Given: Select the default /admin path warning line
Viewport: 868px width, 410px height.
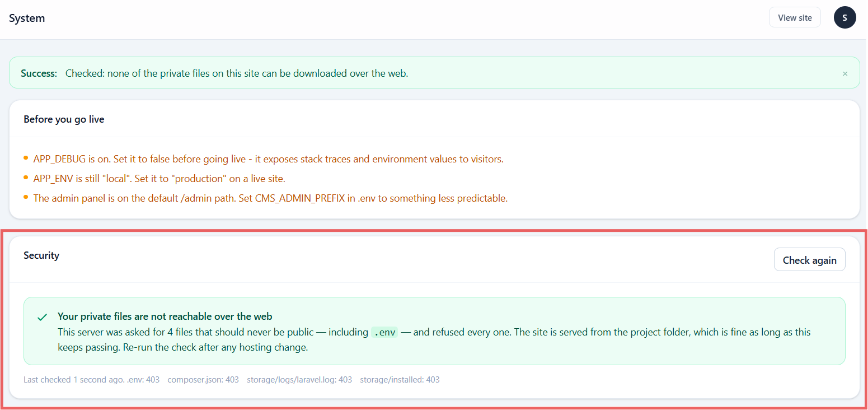Looking at the screenshot, I should point(270,198).
